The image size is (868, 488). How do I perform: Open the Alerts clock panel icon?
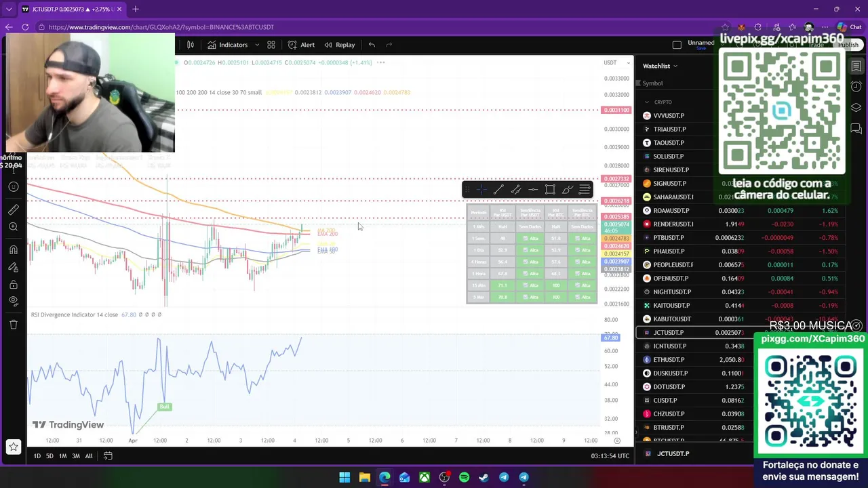click(856, 87)
